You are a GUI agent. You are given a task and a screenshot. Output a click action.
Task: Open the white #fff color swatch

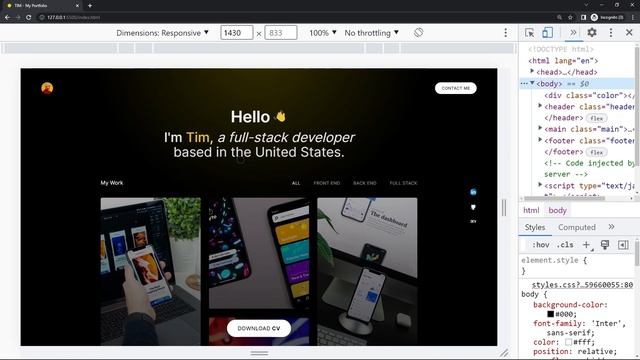click(568, 342)
